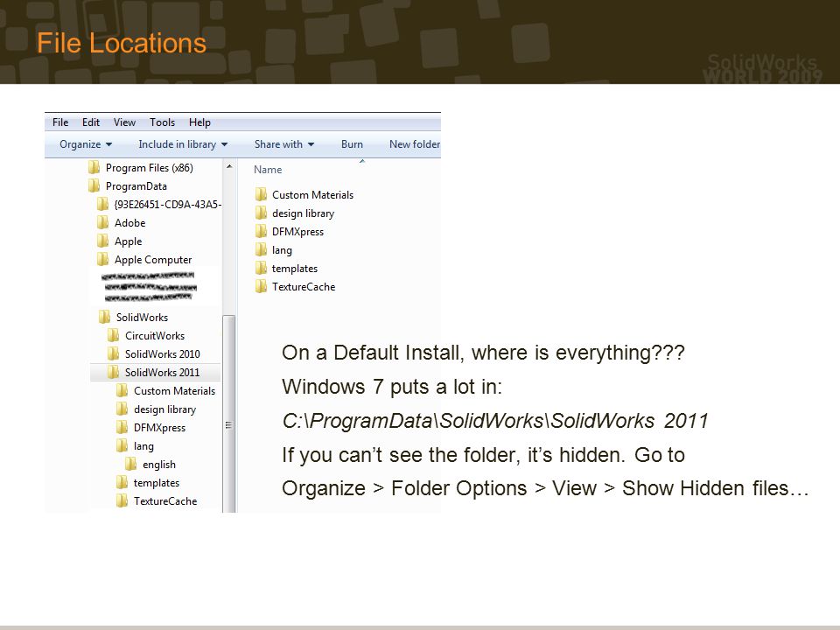Select TextureCache name in file list

pos(304,287)
